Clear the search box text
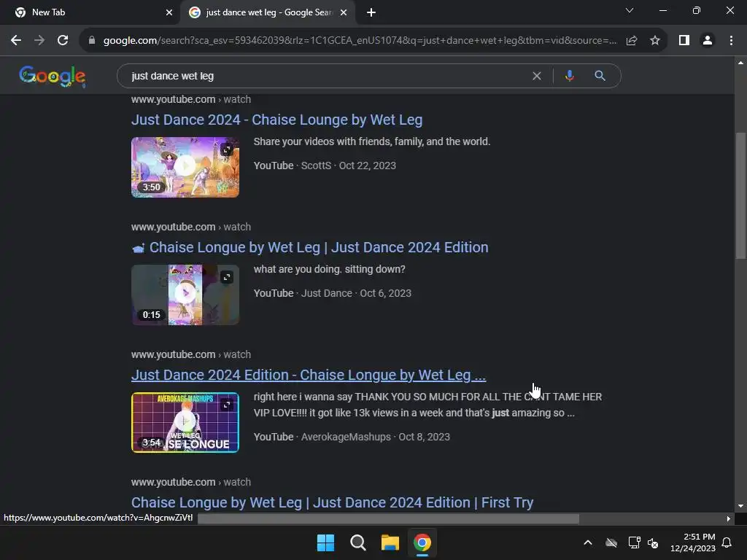The width and height of the screenshot is (747, 560). (x=536, y=76)
